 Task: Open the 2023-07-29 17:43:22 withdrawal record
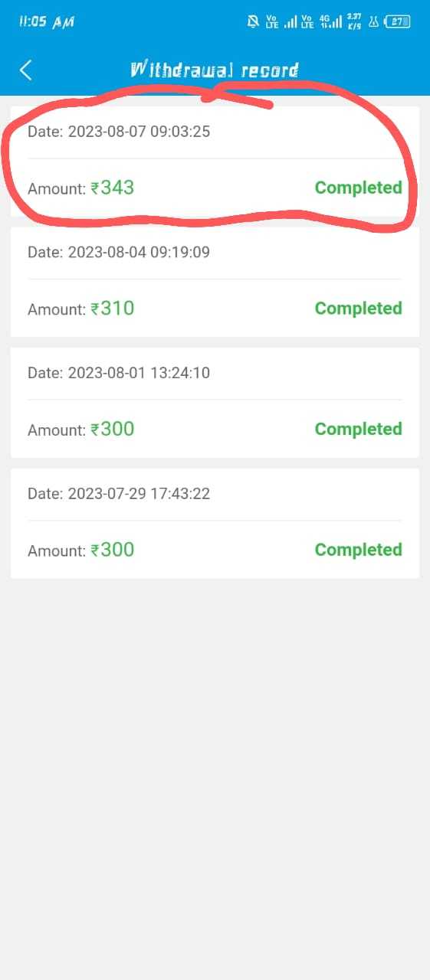215,524
